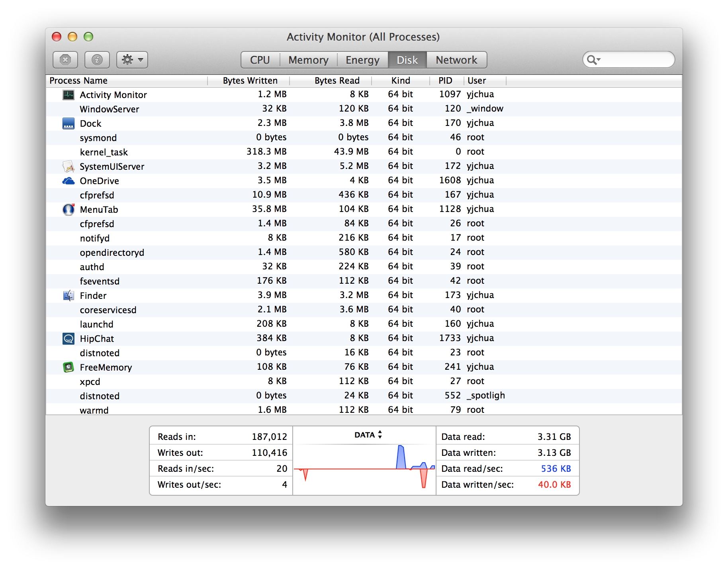The image size is (728, 569).
Task: Select the warmd process row
Action: (364, 409)
